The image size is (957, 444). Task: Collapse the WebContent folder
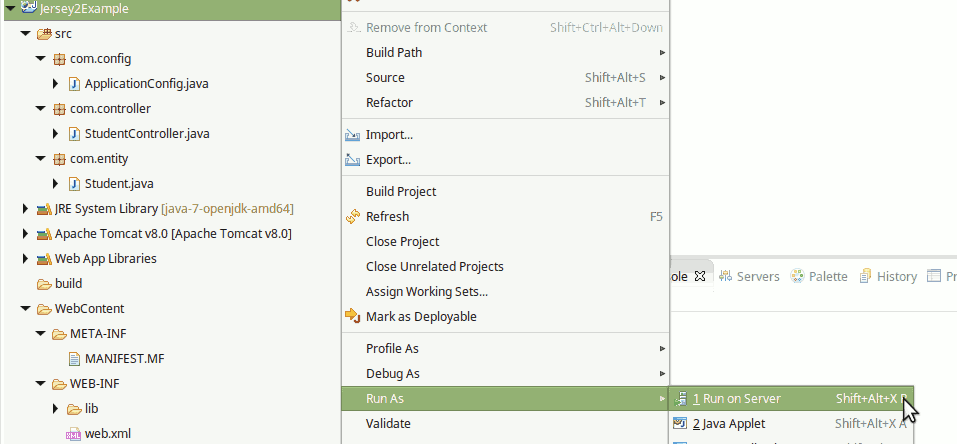(25, 309)
